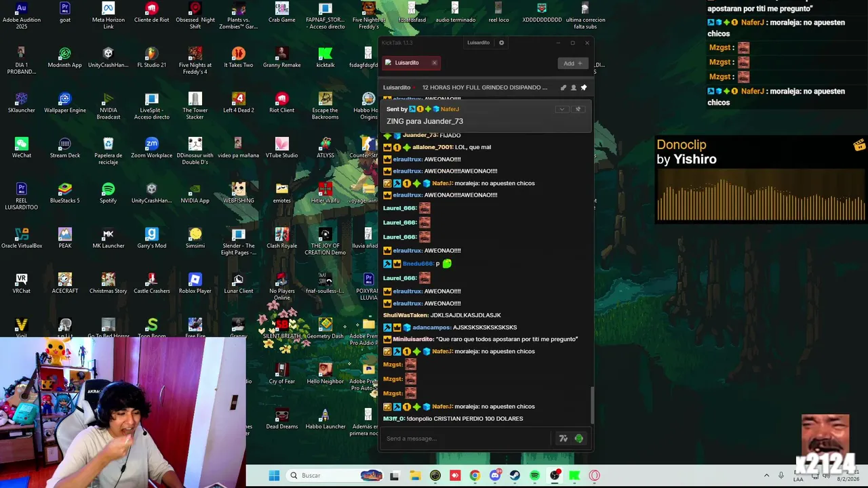Open File Explorer from the taskbar
This screenshot has height=488, width=868.
415,475
